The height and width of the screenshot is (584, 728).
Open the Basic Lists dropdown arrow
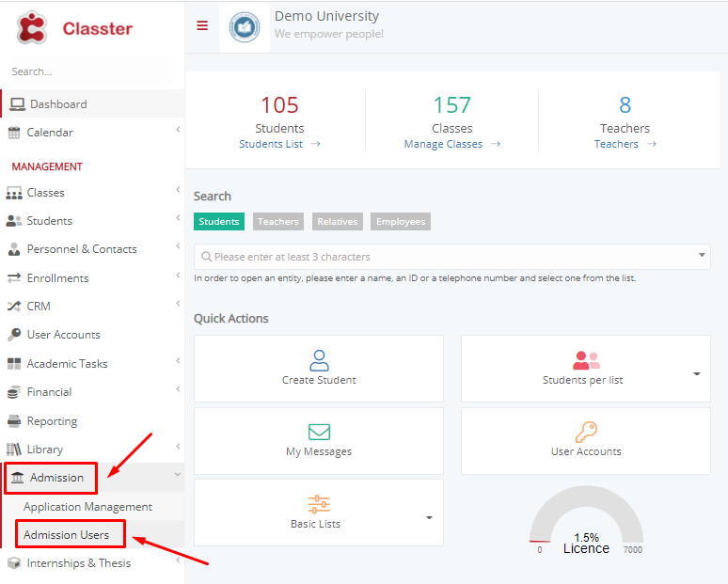(429, 517)
